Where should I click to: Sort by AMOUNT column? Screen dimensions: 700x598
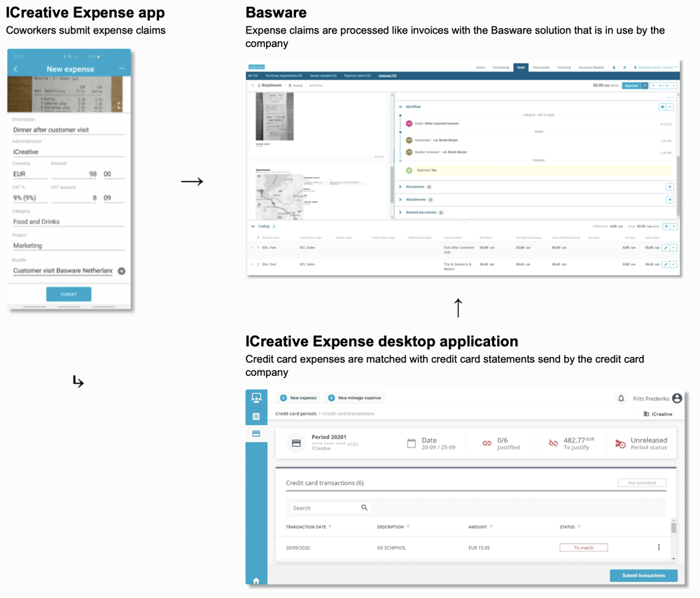480,527
